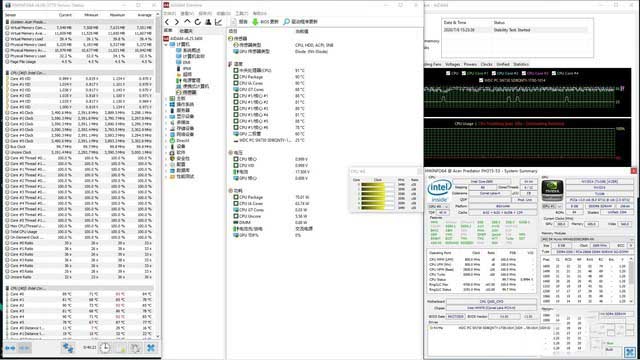Collapse the computer node in AIDA64 tree
Viewport: 640px width, 360px height.
tap(166, 44)
